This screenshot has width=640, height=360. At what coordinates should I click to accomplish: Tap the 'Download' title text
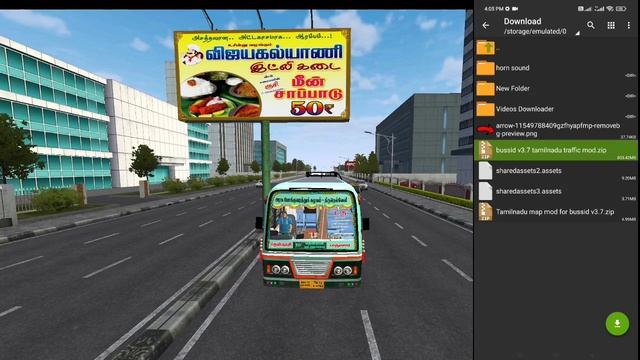point(522,21)
